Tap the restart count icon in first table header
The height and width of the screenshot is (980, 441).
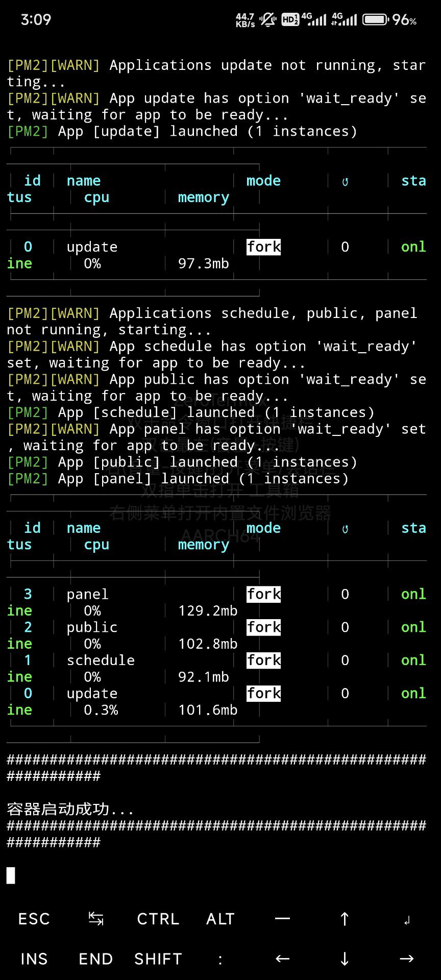[345, 182]
